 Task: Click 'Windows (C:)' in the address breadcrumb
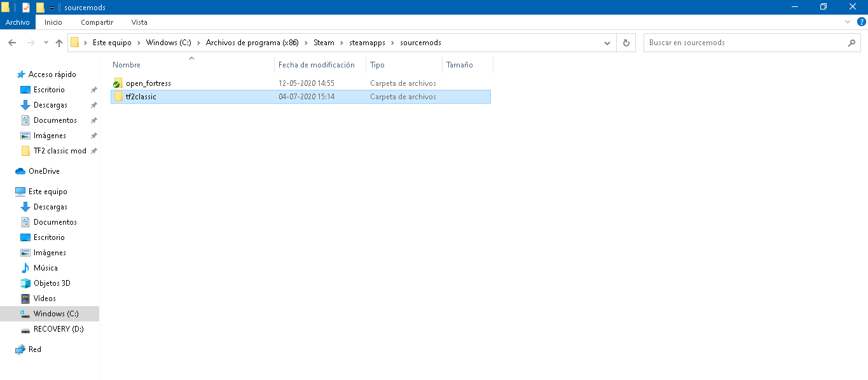pos(169,43)
